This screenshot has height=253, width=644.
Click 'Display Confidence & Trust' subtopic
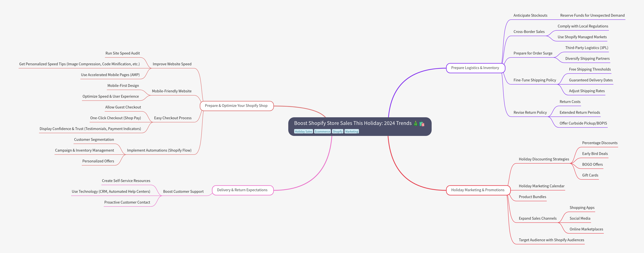coord(90,129)
